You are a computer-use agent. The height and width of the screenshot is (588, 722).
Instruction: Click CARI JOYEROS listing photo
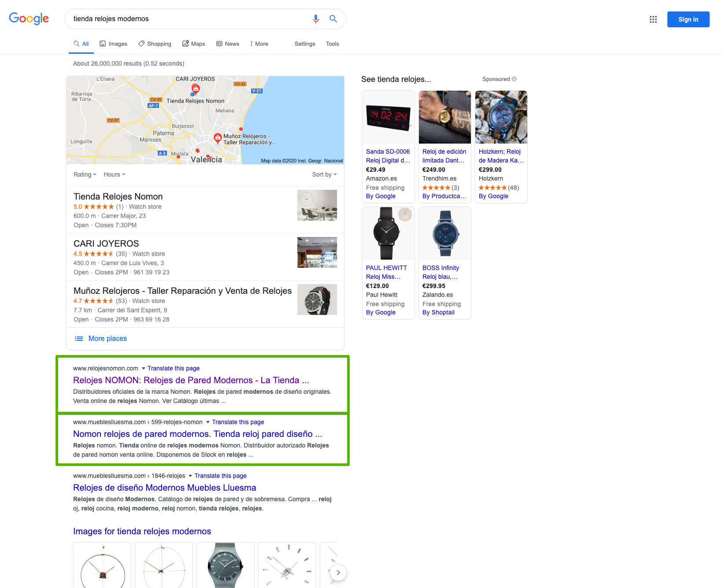tap(317, 252)
